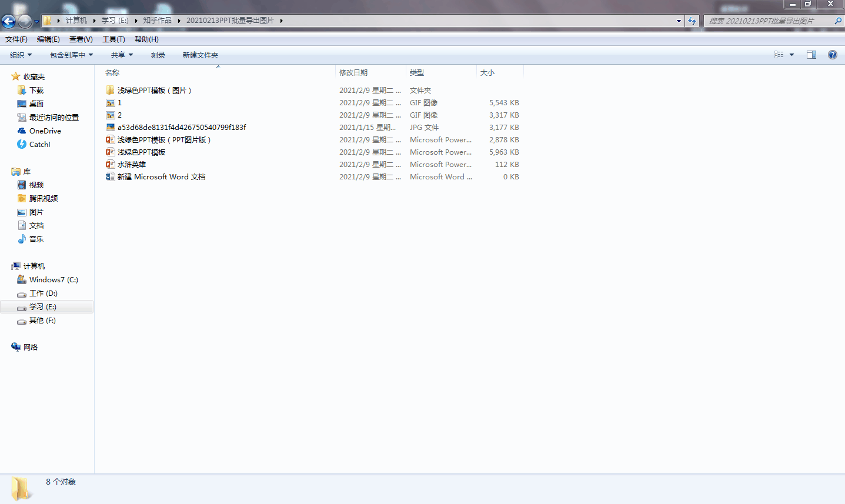Click the 刻录 toolbar button

pos(158,55)
